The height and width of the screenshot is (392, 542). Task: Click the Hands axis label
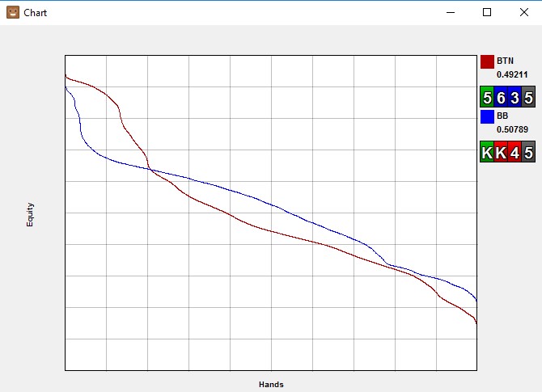click(x=271, y=385)
